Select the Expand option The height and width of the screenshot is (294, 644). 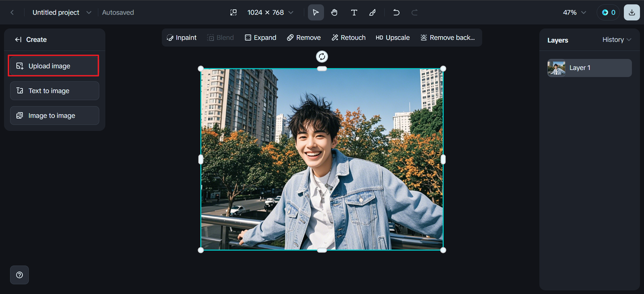(x=260, y=38)
